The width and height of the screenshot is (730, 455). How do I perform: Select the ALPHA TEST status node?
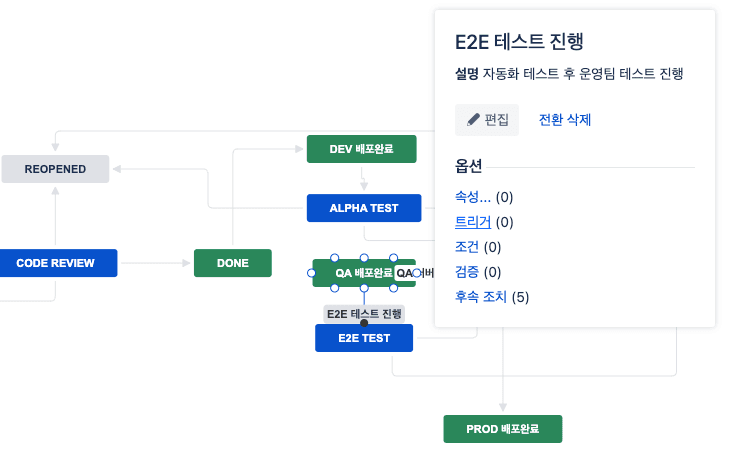pos(364,208)
